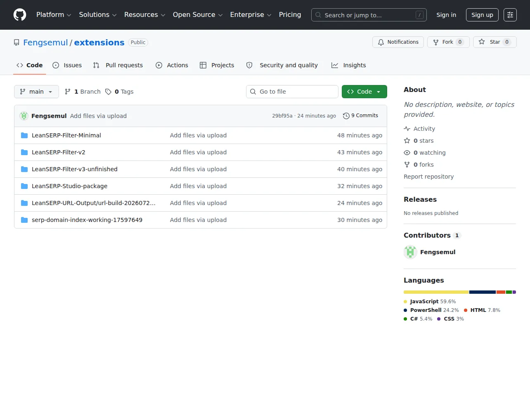Open commit 29bf95a link
The width and height of the screenshot is (530, 420).
pyautogui.click(x=282, y=116)
